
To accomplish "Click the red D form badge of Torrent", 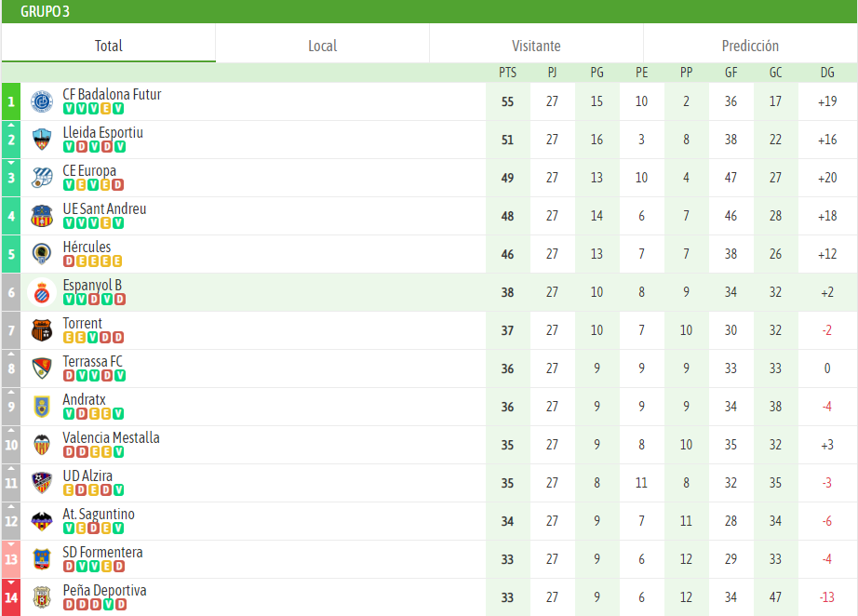I will [105, 338].
